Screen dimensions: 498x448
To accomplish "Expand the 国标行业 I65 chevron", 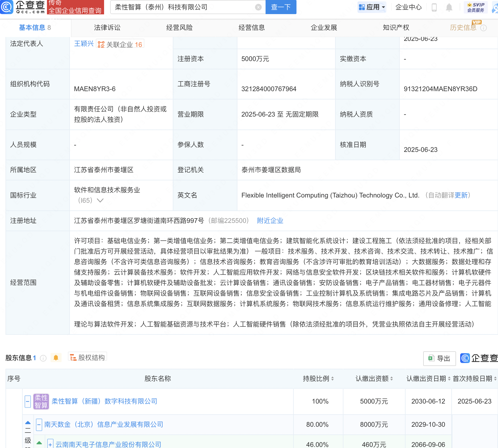I will point(100,201).
